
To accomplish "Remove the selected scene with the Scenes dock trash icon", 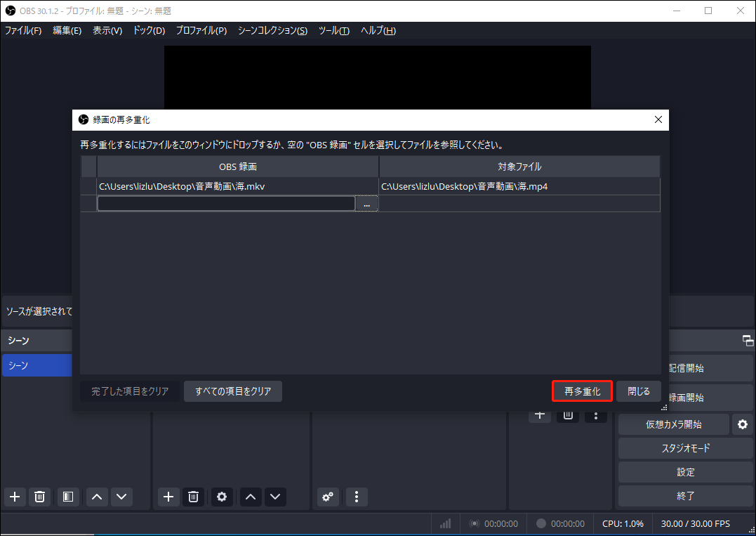I will pyautogui.click(x=39, y=497).
